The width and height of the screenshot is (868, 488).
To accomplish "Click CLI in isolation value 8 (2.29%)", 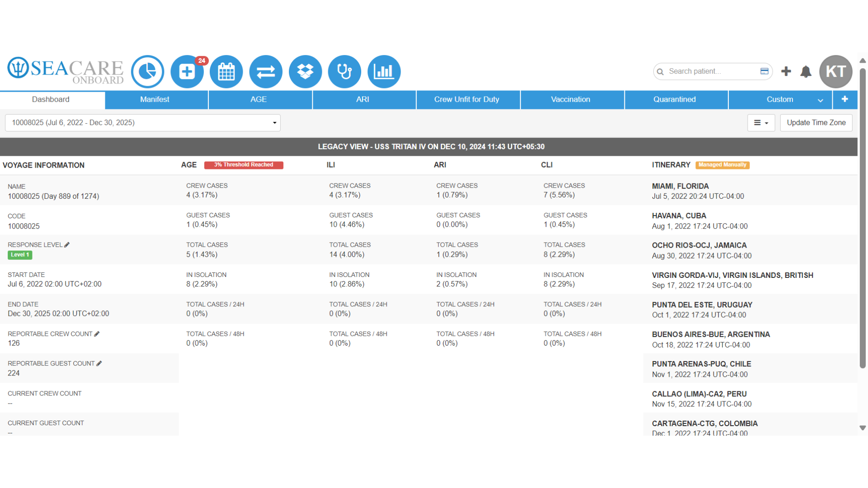I will point(559,284).
